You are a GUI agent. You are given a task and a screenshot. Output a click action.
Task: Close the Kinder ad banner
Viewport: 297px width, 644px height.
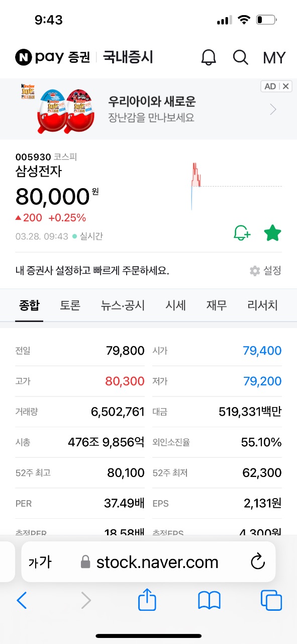286,86
